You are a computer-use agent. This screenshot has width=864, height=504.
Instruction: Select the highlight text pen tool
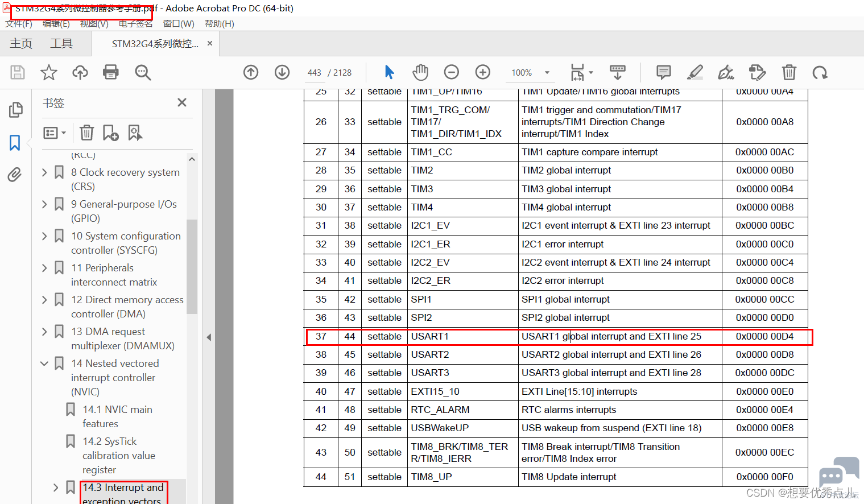pyautogui.click(x=694, y=72)
